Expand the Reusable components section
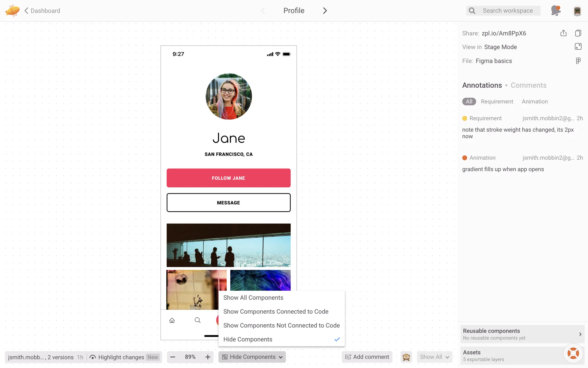This screenshot has height=368, width=588. point(522,334)
